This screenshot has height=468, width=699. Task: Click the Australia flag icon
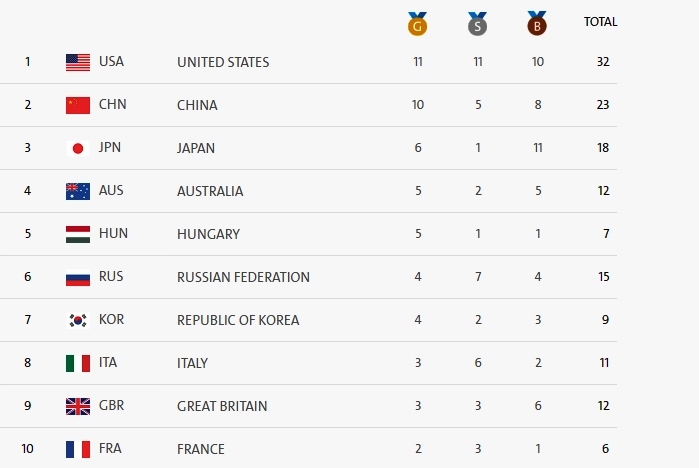(x=78, y=191)
